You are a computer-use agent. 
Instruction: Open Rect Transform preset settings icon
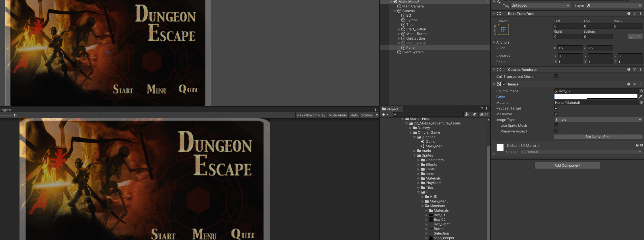(x=634, y=13)
